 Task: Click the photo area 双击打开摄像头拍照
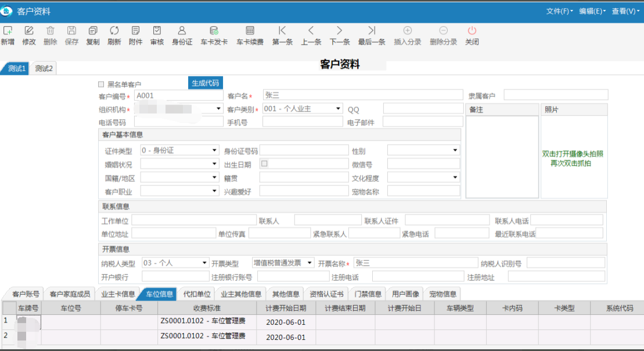point(574,156)
